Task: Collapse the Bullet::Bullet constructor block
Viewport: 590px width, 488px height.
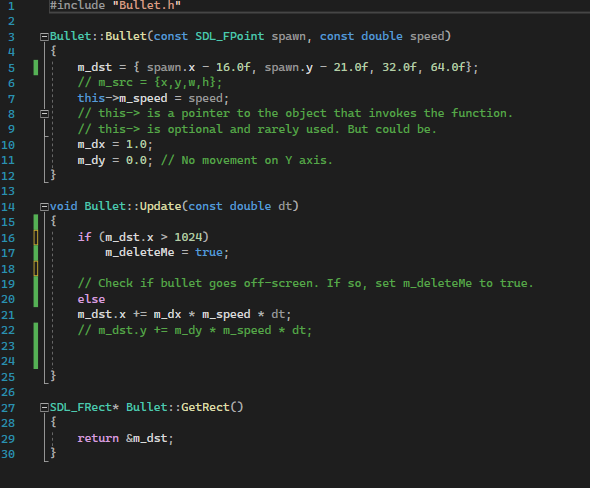Action: tap(44, 37)
